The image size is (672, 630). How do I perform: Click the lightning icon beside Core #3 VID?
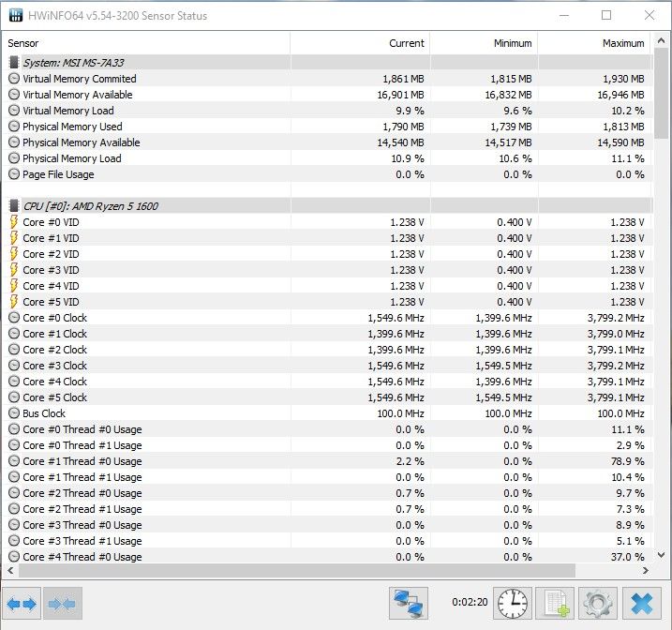[x=14, y=270]
